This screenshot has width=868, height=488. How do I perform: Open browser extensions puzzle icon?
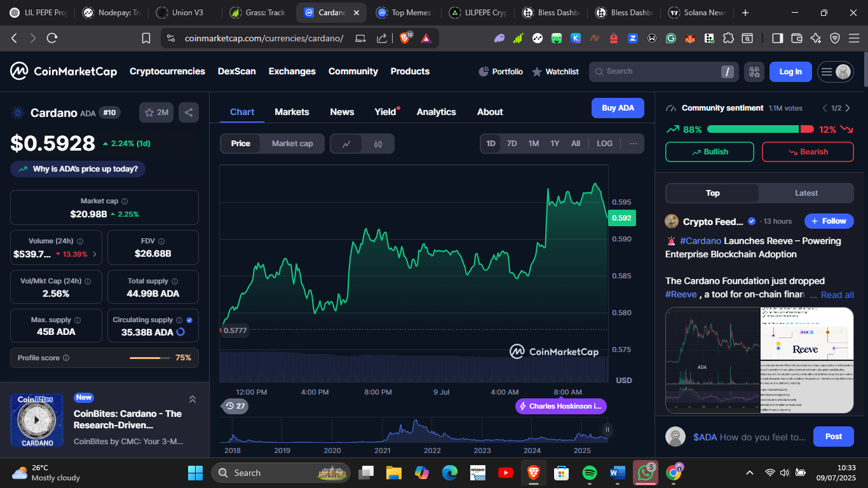[x=728, y=38]
